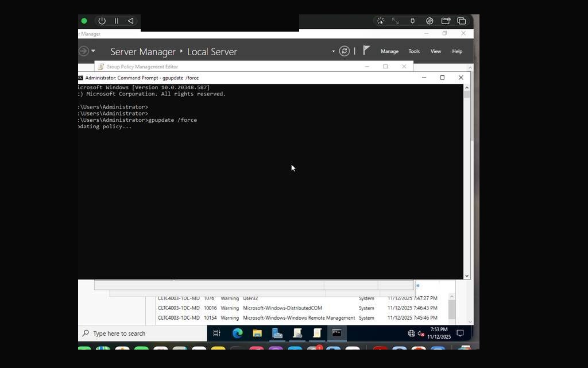Screen dimensions: 588x368
Task: Maximize the Command Prompt window
Action: point(443,78)
